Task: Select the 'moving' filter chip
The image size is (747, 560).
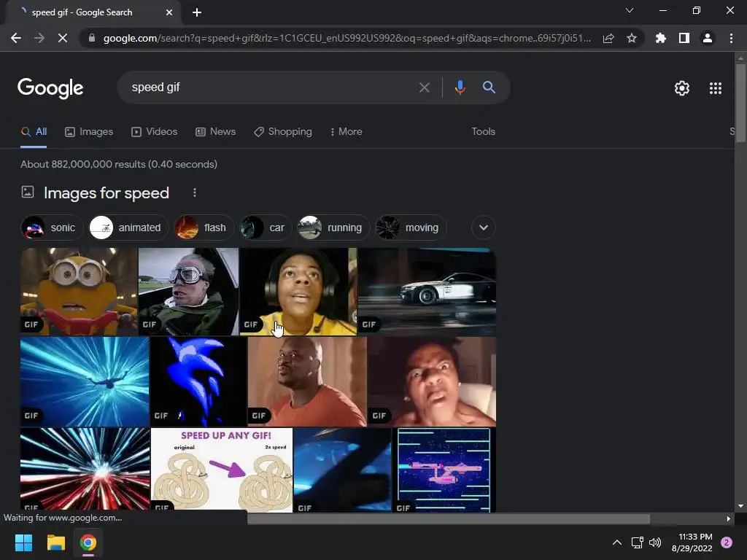Action: tap(411, 227)
